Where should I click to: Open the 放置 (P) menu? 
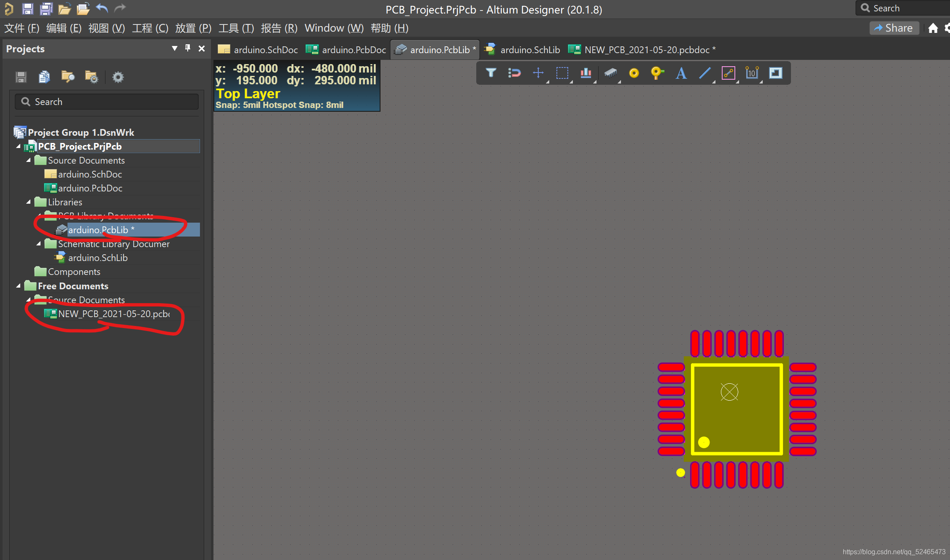(193, 28)
